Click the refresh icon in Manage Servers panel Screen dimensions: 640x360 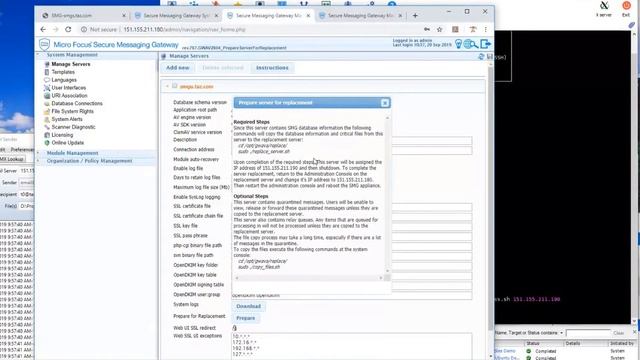click(481, 56)
